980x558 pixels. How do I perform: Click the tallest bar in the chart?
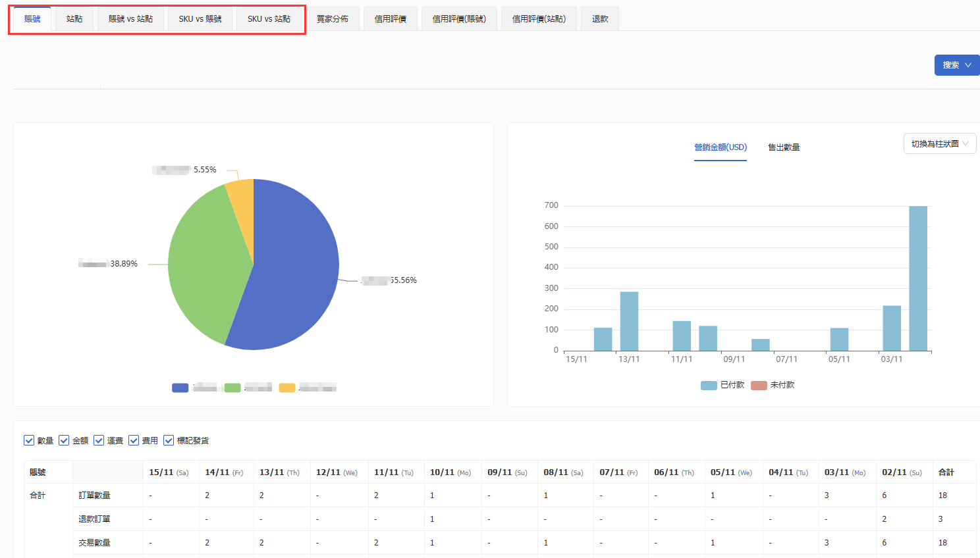(x=918, y=278)
